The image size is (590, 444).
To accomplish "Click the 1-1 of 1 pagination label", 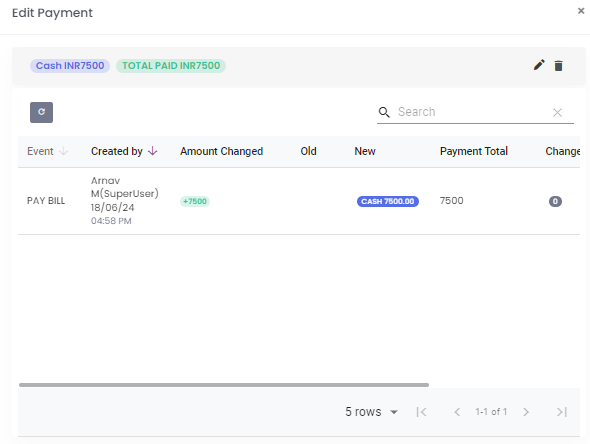I will tap(491, 412).
